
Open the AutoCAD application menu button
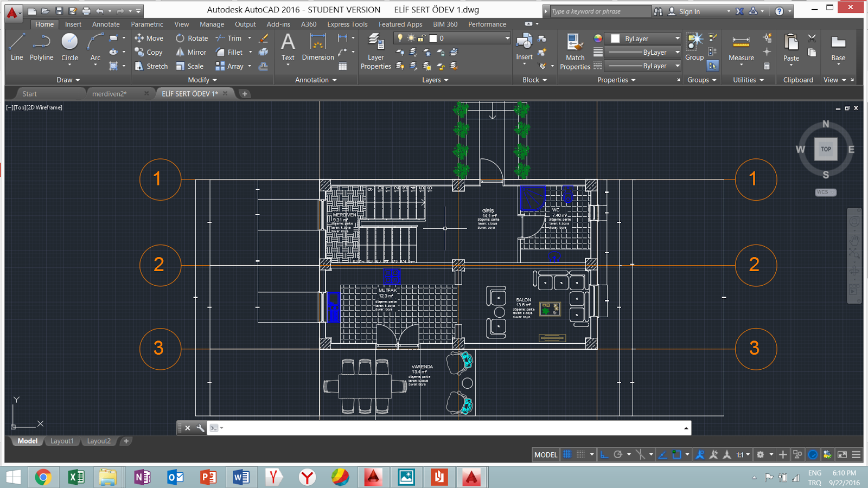tap(12, 12)
